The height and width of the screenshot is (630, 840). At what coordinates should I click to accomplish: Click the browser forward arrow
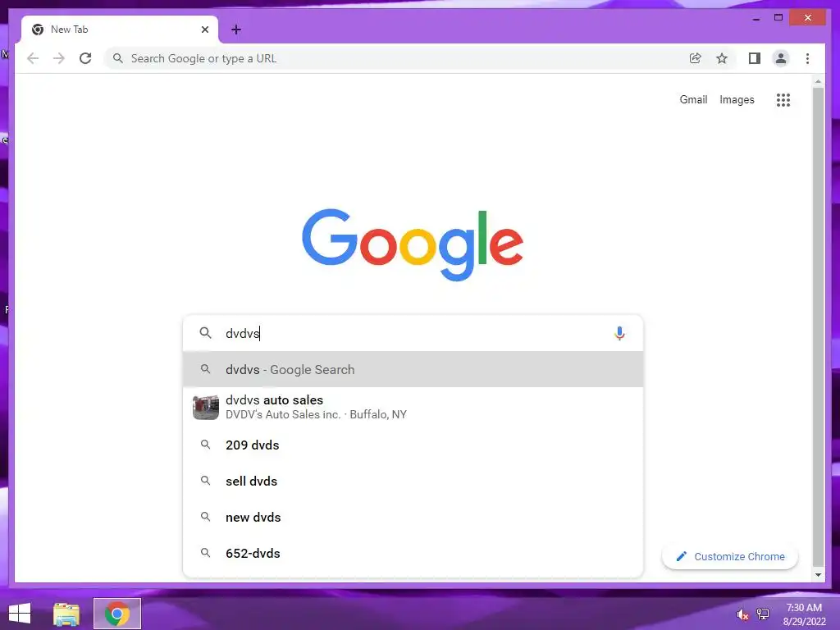click(x=59, y=58)
